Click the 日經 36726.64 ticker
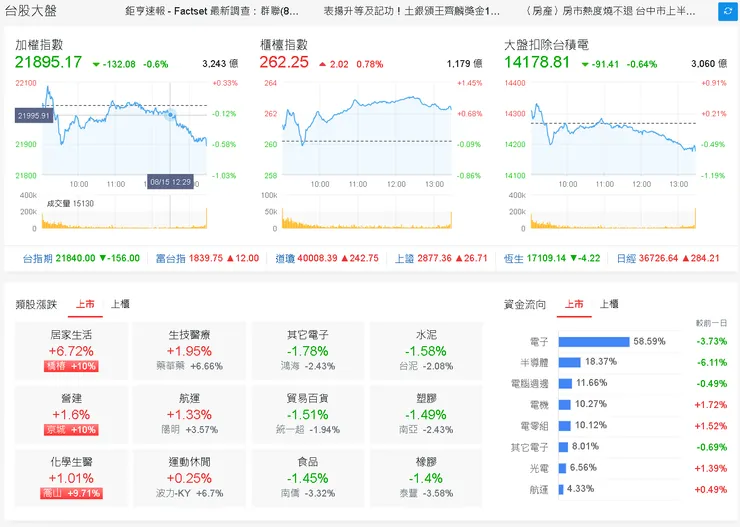The width and height of the screenshot is (740, 527). (668, 259)
